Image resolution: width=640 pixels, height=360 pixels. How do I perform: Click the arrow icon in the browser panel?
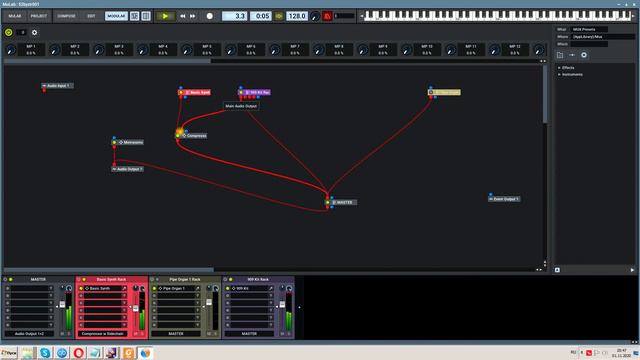point(572,55)
